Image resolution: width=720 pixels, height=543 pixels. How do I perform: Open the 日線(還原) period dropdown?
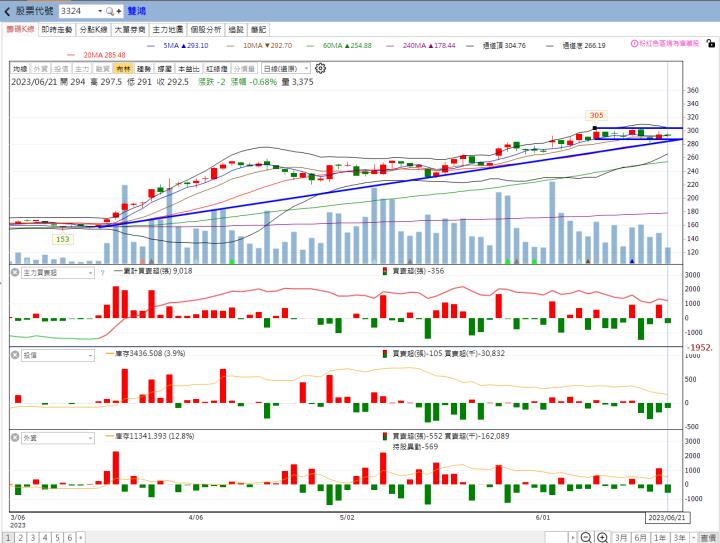pos(284,68)
